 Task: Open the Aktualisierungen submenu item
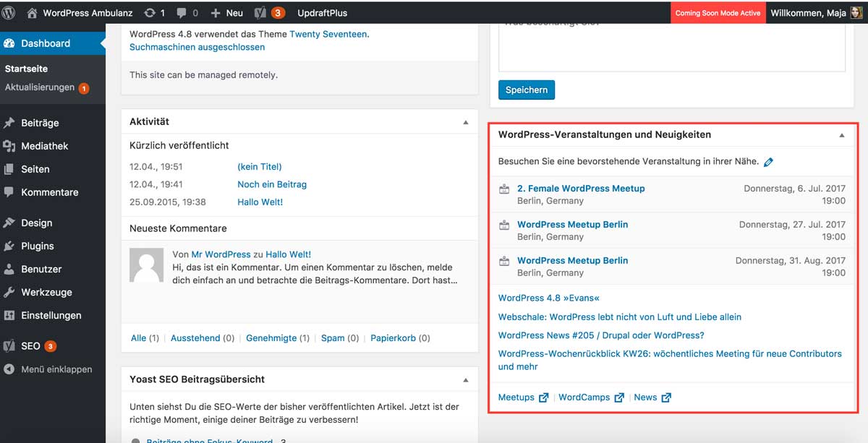click(x=40, y=87)
